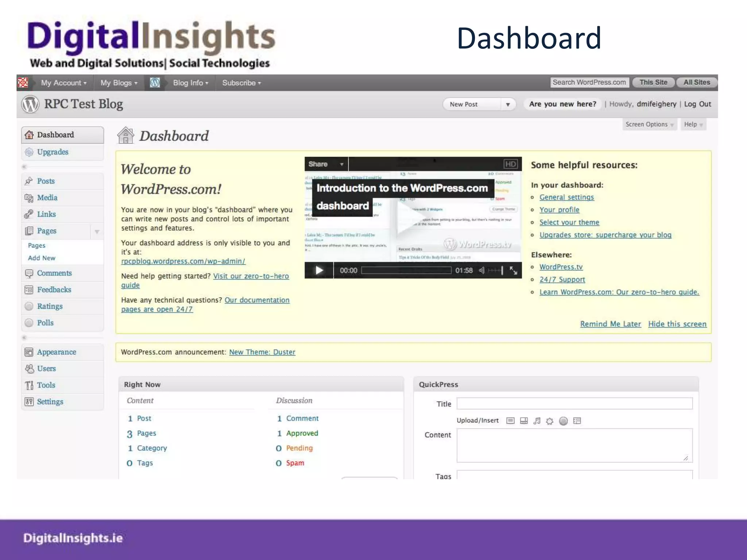Click the video progress bar
The image size is (747, 560).
[406, 271]
